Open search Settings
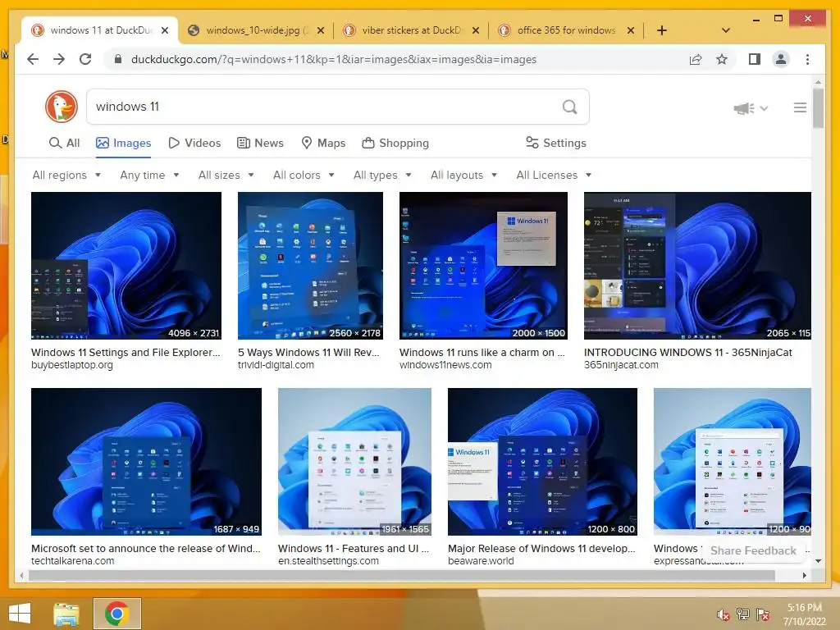The height and width of the screenshot is (630, 840). pyautogui.click(x=556, y=143)
